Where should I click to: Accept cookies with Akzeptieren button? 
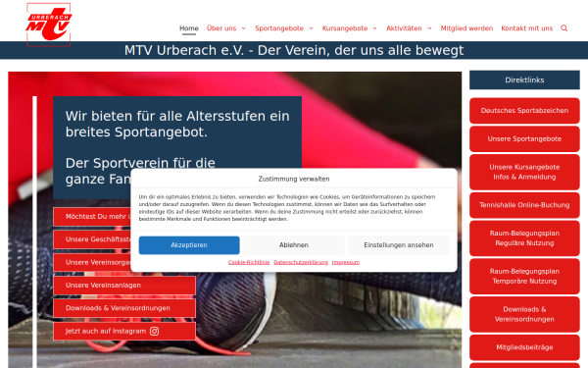click(x=189, y=244)
